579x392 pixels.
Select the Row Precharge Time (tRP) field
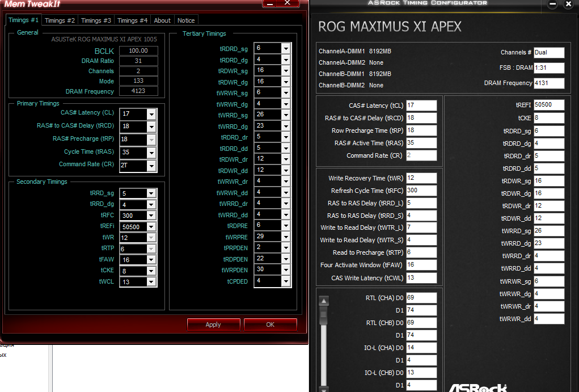(x=421, y=130)
